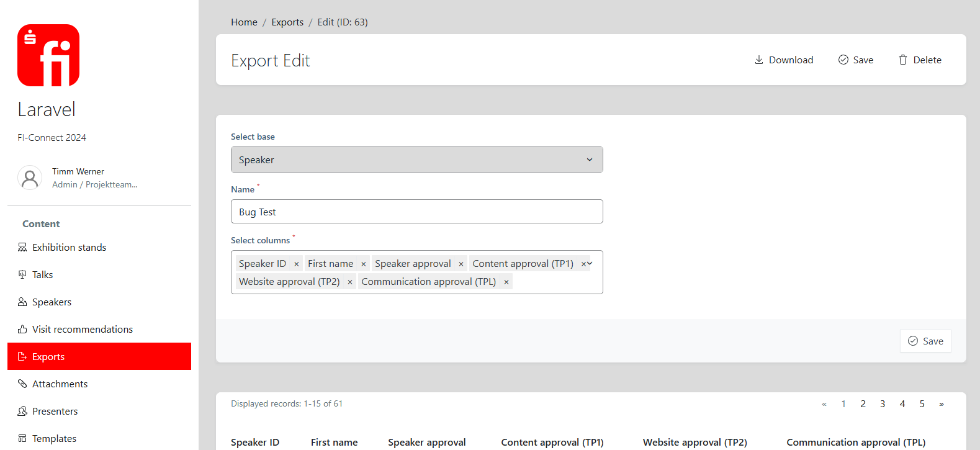Click the Speaker approval column header
The width and height of the screenshot is (980, 450).
tap(427, 443)
